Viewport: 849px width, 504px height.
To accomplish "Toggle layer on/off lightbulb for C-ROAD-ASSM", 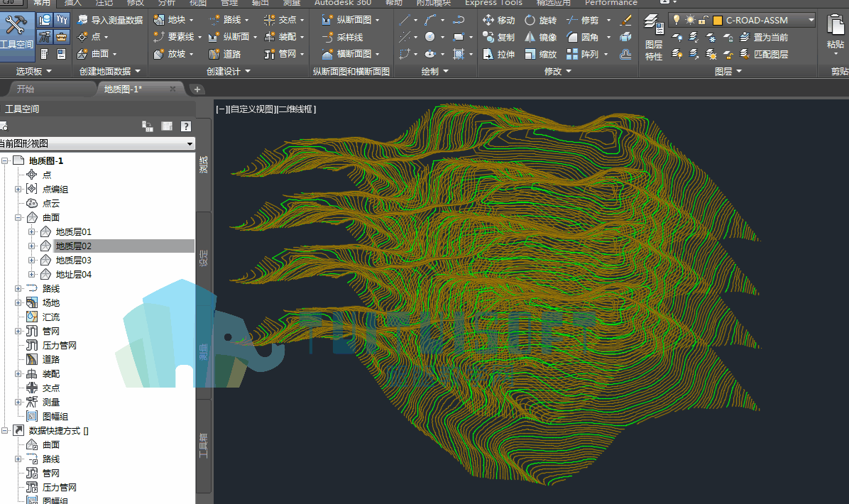I will pyautogui.click(x=677, y=20).
